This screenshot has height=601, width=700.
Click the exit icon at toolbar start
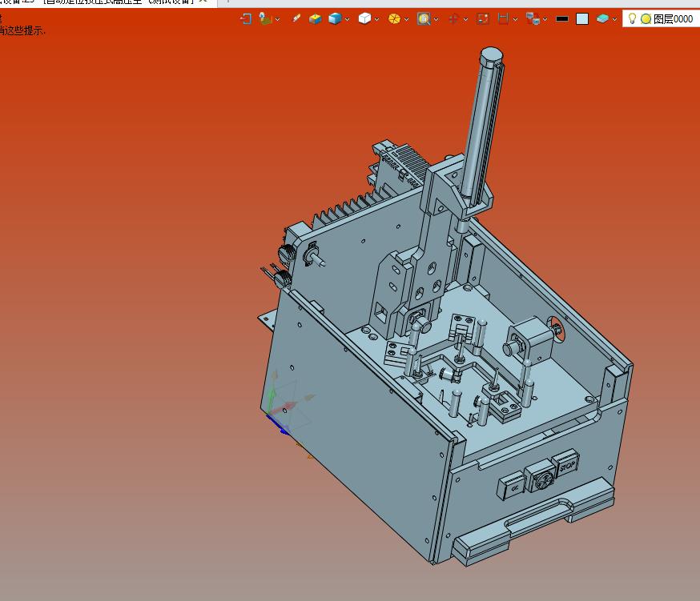pyautogui.click(x=246, y=18)
